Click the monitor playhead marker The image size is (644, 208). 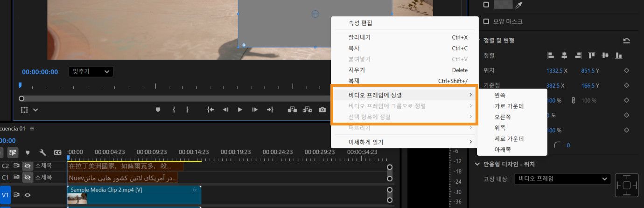coord(20,85)
